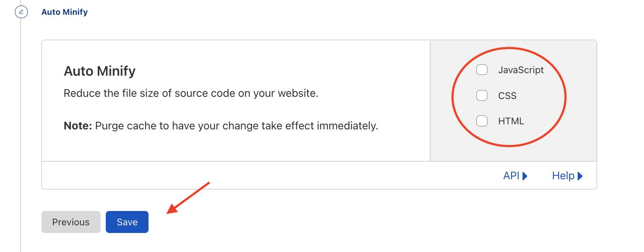The image size is (644, 252).
Task: Expand the API disclosure triangle
Action: coord(525,176)
